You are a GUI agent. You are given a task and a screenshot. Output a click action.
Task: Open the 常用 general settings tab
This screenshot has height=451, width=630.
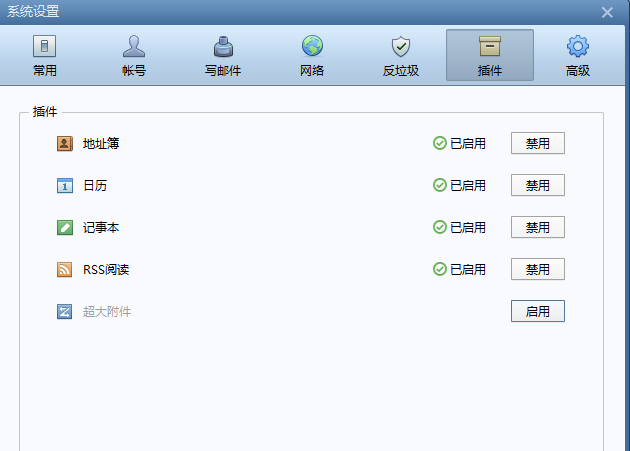[44, 56]
